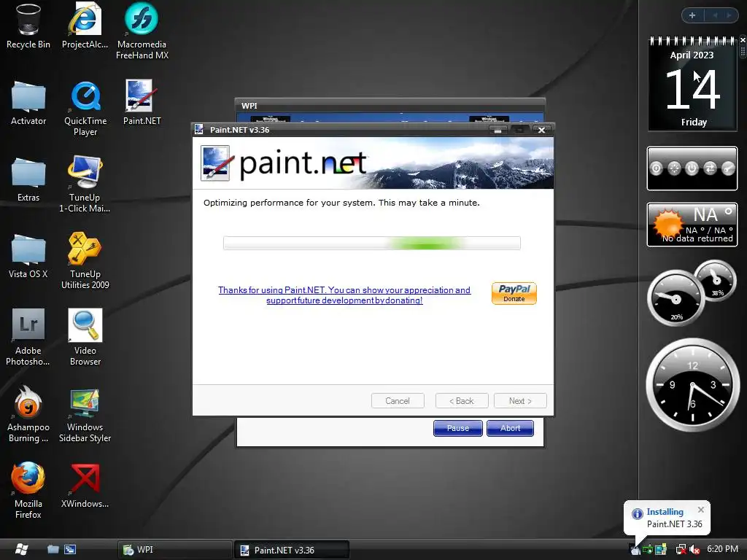Viewport: 747px width, 560px height.
Task: Click the paint.net logo icon in installer header
Action: point(217,163)
